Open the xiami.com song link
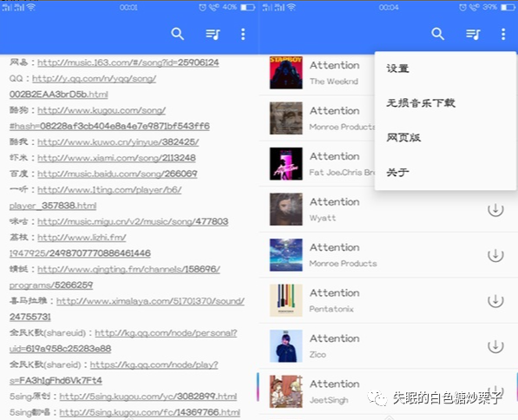 click(116, 158)
